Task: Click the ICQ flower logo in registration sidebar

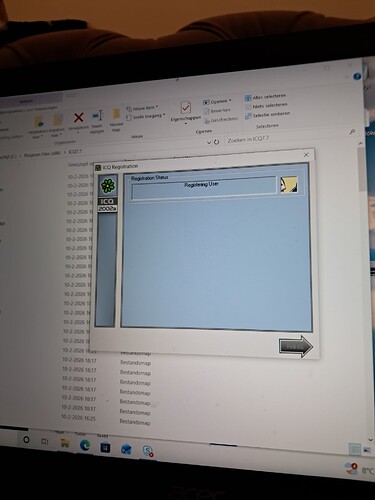Action: click(108, 186)
